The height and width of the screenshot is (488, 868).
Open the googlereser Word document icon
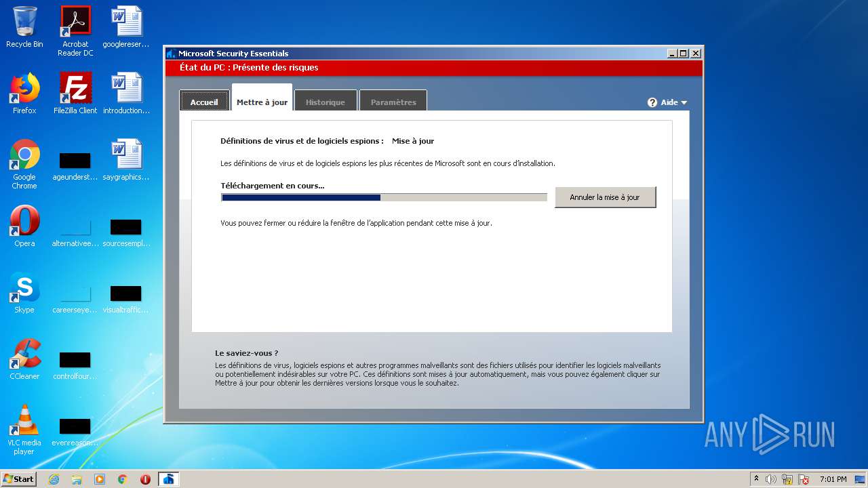[126, 27]
